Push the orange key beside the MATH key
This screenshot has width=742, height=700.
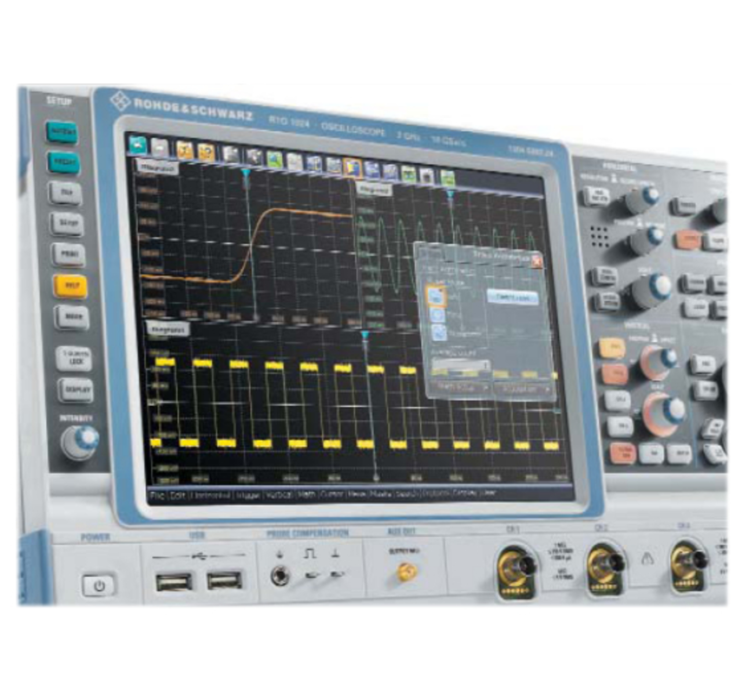pos(623,452)
